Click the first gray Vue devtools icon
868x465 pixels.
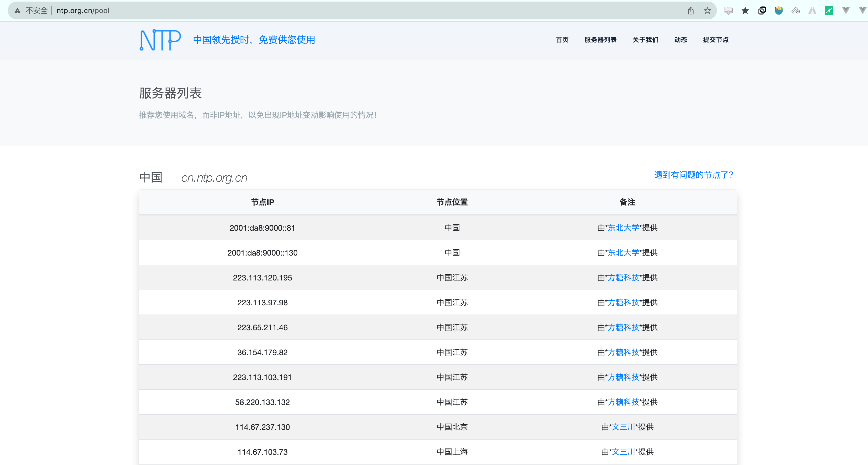point(846,11)
